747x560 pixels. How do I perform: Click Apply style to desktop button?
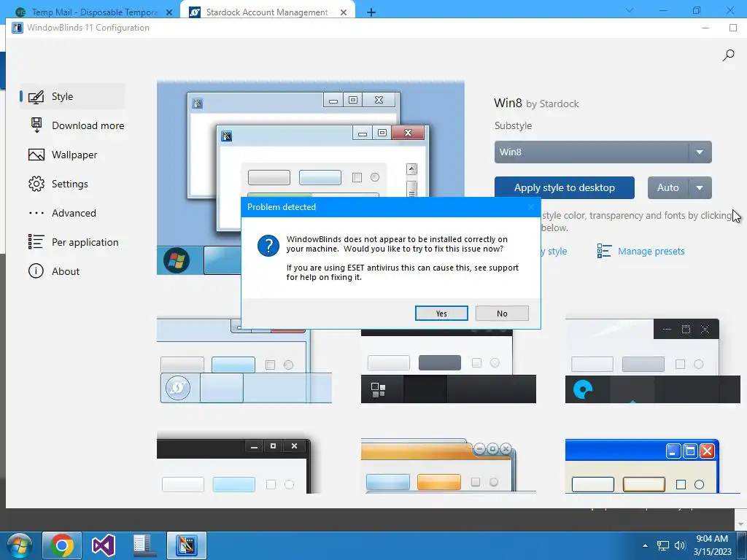coord(564,187)
